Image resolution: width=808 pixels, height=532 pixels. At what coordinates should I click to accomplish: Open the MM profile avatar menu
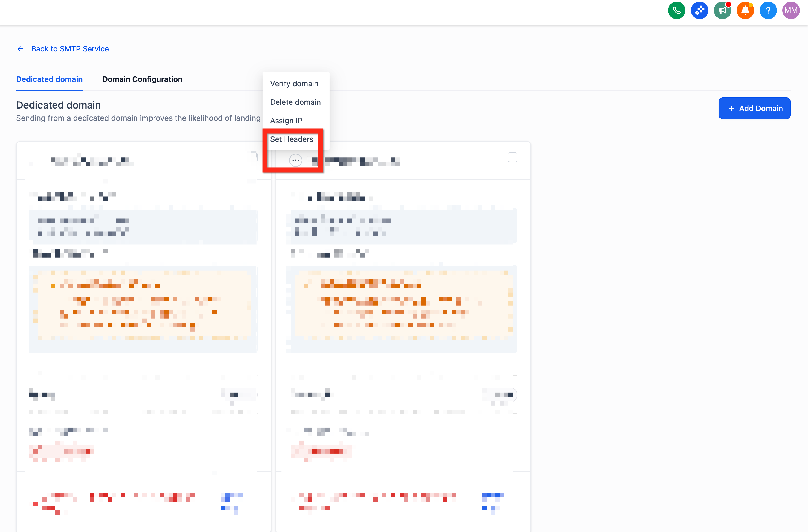click(791, 10)
